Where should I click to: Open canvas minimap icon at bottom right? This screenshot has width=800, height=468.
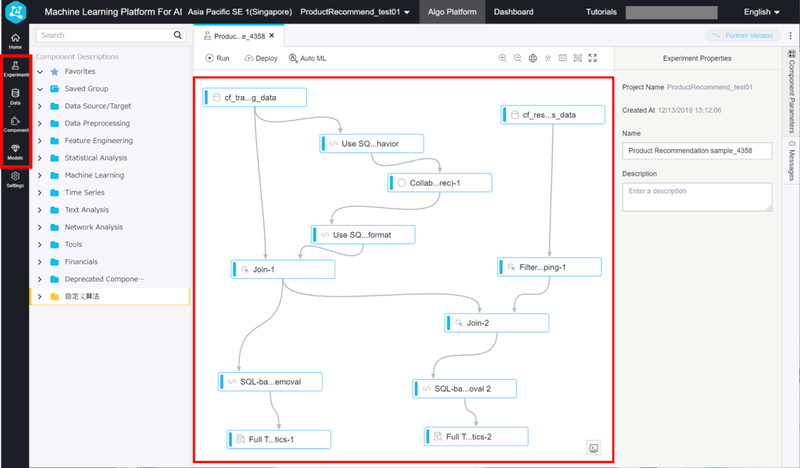point(594,447)
